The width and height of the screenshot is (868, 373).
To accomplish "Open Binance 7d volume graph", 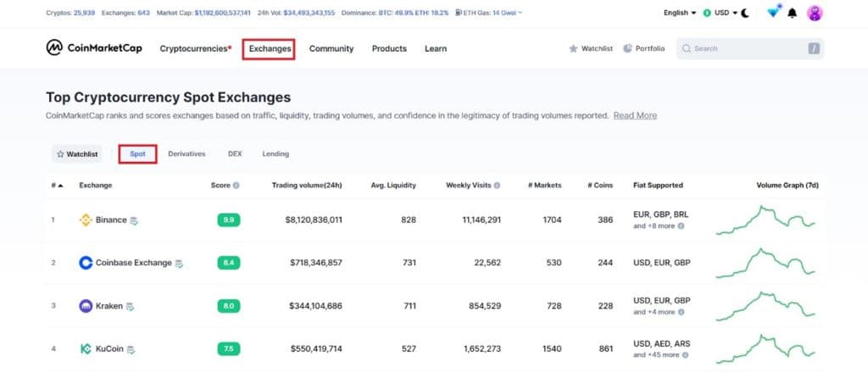I will (765, 220).
